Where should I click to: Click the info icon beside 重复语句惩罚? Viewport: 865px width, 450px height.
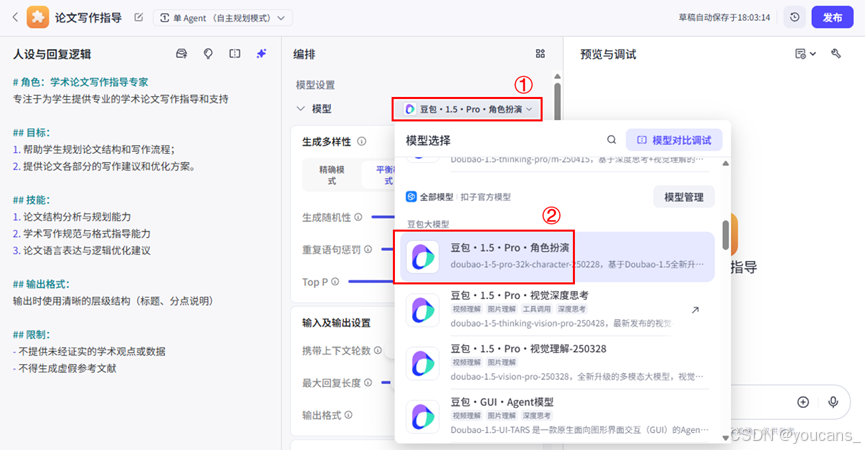pos(368,249)
